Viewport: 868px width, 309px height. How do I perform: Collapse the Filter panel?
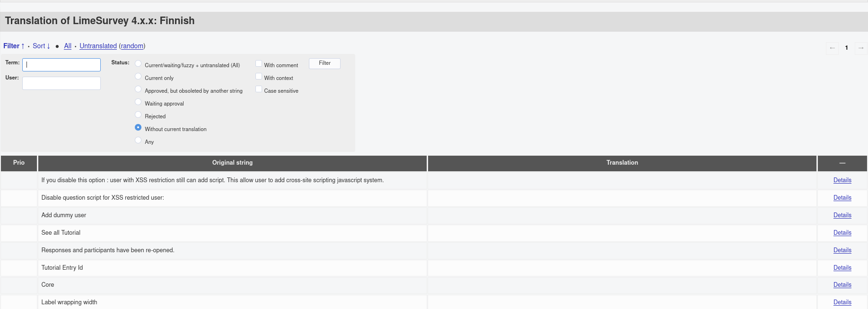pos(14,46)
